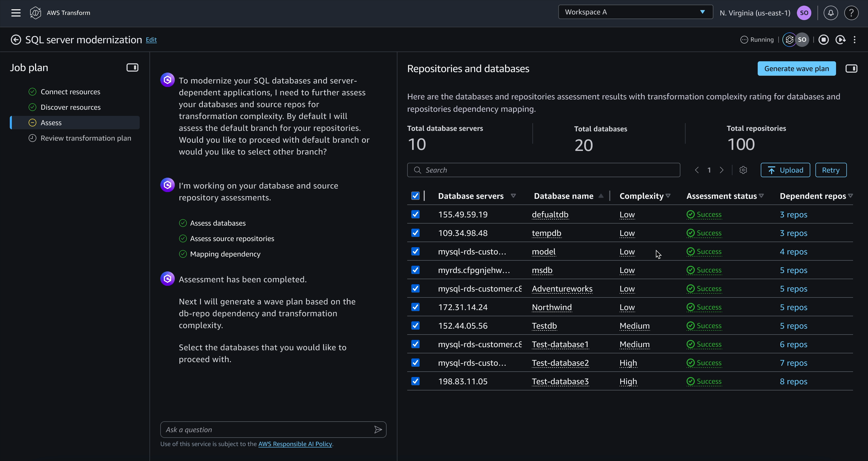Open the hamburger navigation menu
Image resolution: width=868 pixels, height=461 pixels.
click(x=16, y=13)
